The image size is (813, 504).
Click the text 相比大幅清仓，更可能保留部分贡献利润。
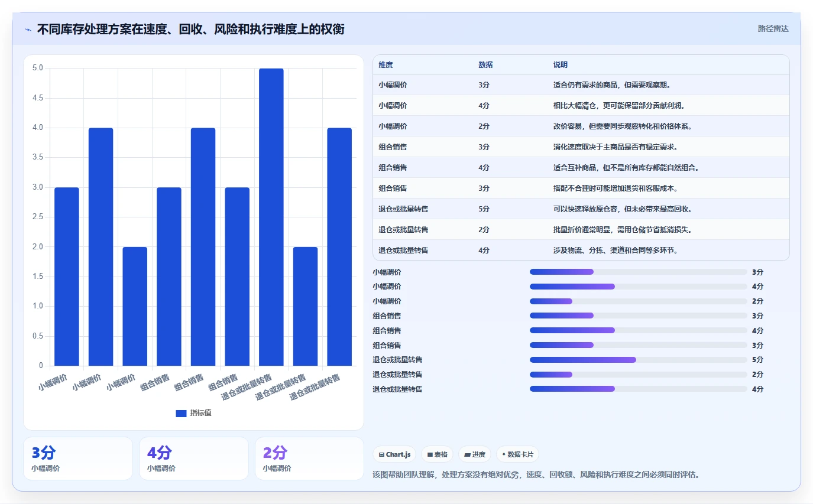[619, 106]
